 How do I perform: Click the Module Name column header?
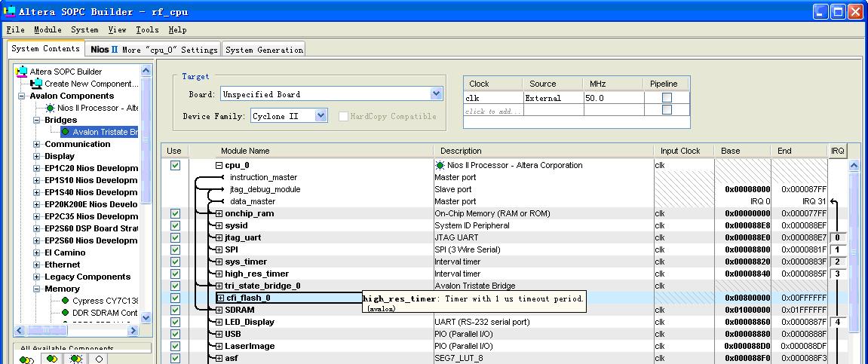311,151
